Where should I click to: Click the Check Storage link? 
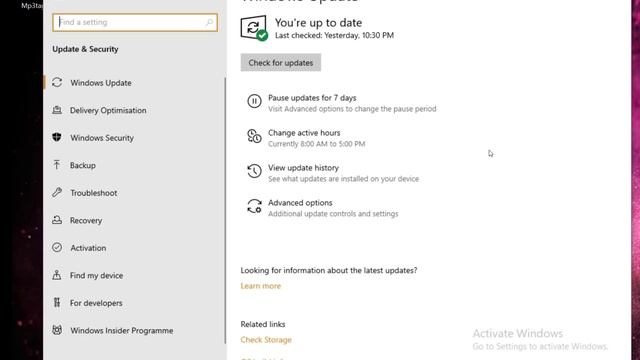pyautogui.click(x=266, y=340)
